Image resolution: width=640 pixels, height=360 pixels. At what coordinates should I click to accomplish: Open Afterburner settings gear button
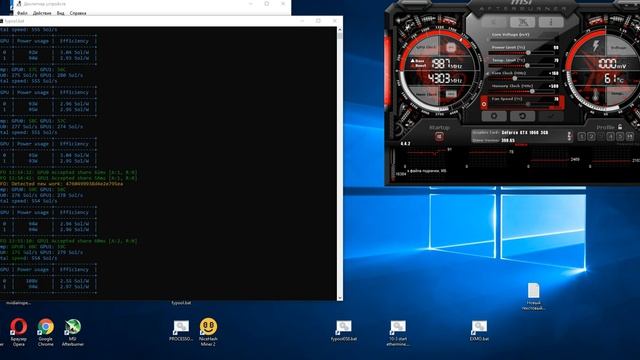tap(494, 116)
